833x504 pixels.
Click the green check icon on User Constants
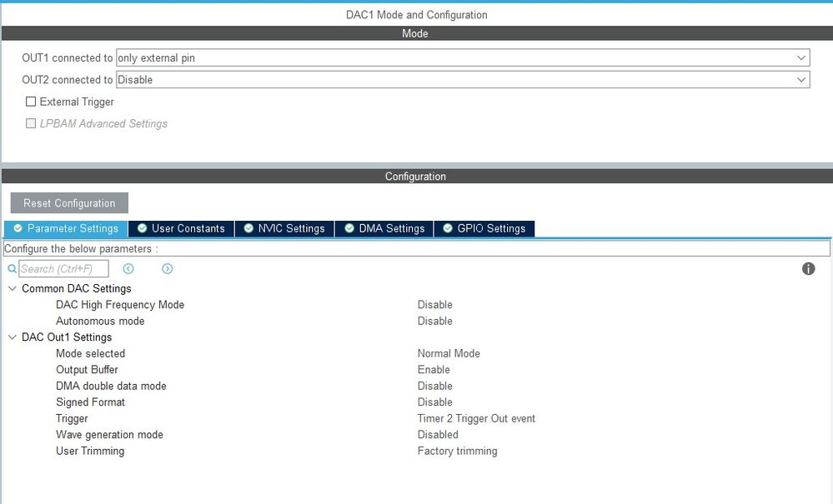click(143, 227)
